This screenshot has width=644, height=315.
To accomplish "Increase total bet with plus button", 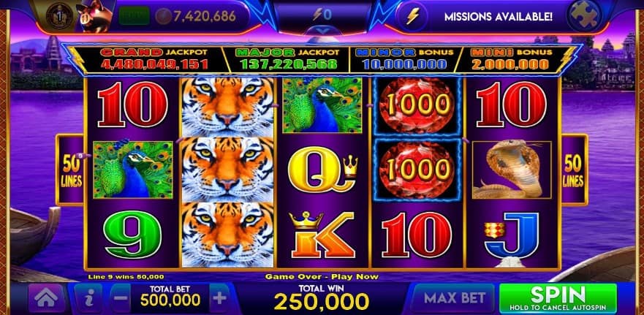I will 220,298.
